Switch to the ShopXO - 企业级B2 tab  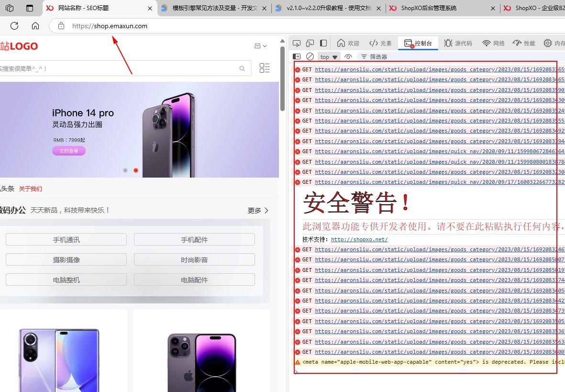coord(533,8)
